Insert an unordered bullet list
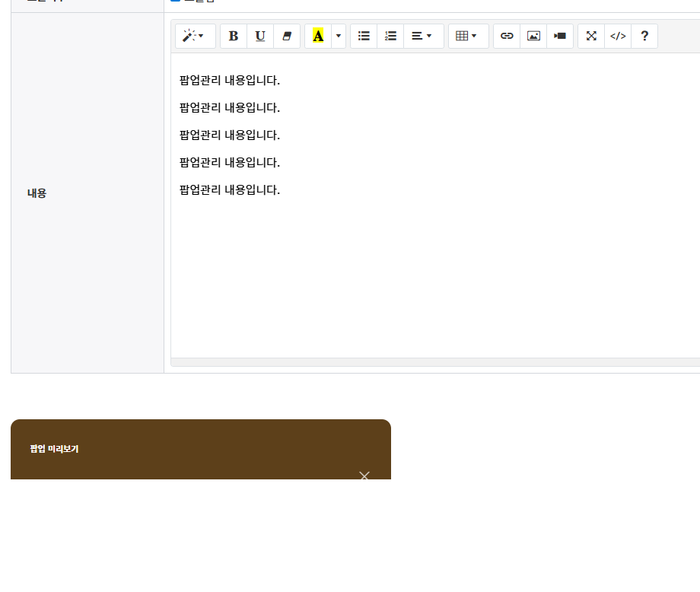Image resolution: width=700 pixels, height=592 pixels. coord(364,36)
